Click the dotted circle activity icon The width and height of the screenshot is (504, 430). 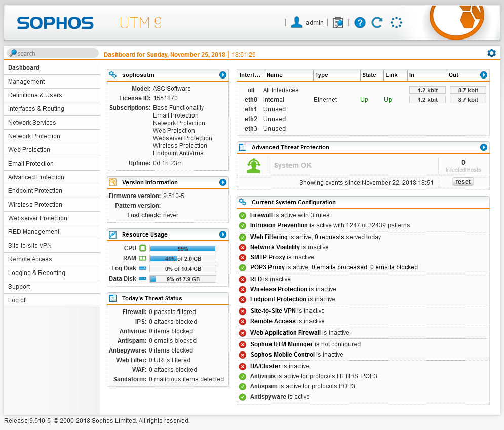(396, 23)
